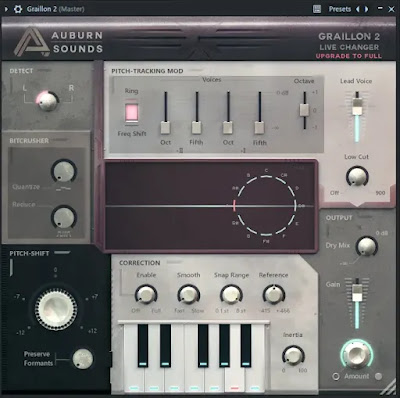Toggle the D white piano key
The image size is (400, 398).
click(154, 380)
